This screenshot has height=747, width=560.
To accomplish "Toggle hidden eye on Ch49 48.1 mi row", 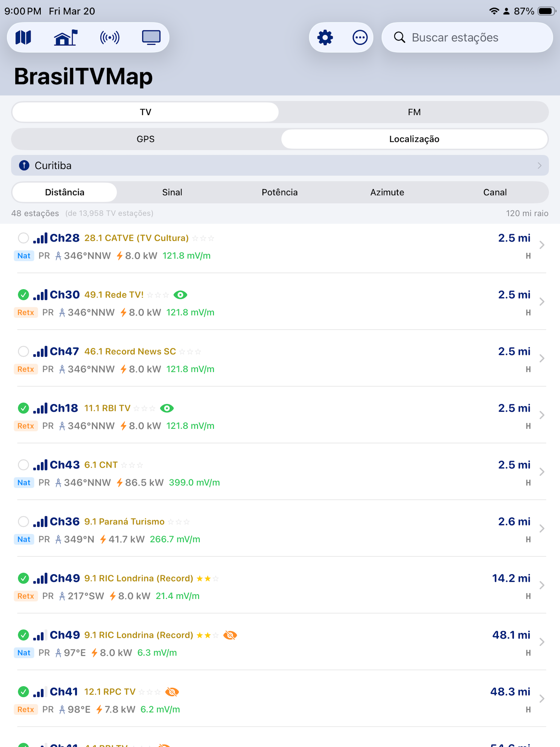I will tap(230, 635).
